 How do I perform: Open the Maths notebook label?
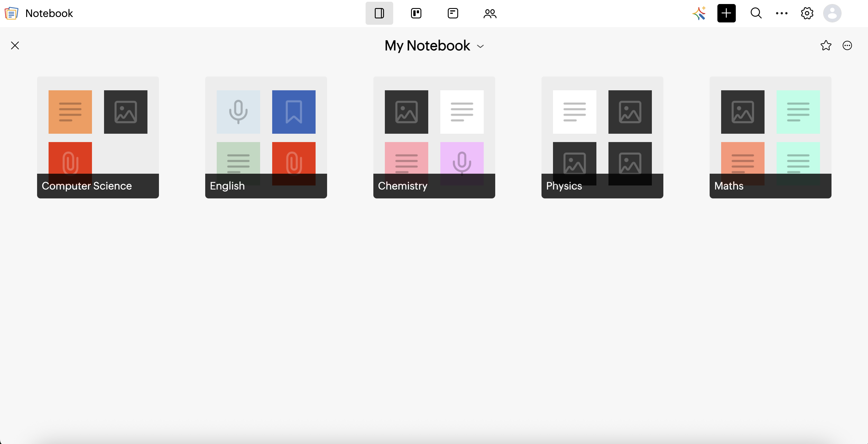coord(729,186)
